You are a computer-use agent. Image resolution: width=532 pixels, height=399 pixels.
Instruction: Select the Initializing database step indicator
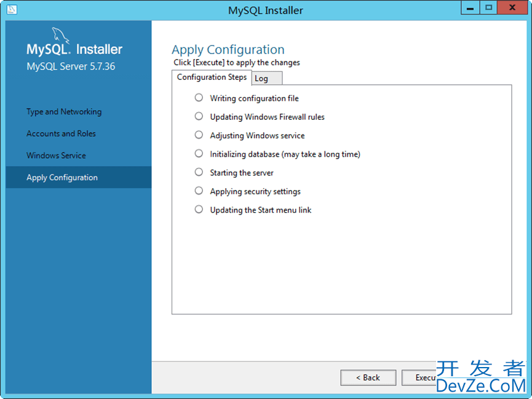coord(199,154)
